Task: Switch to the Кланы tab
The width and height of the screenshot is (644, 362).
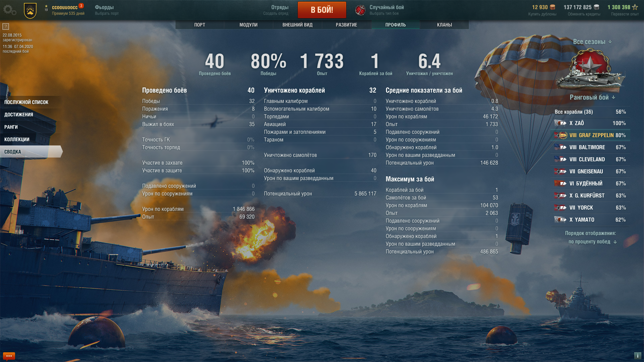Action: coord(444,25)
